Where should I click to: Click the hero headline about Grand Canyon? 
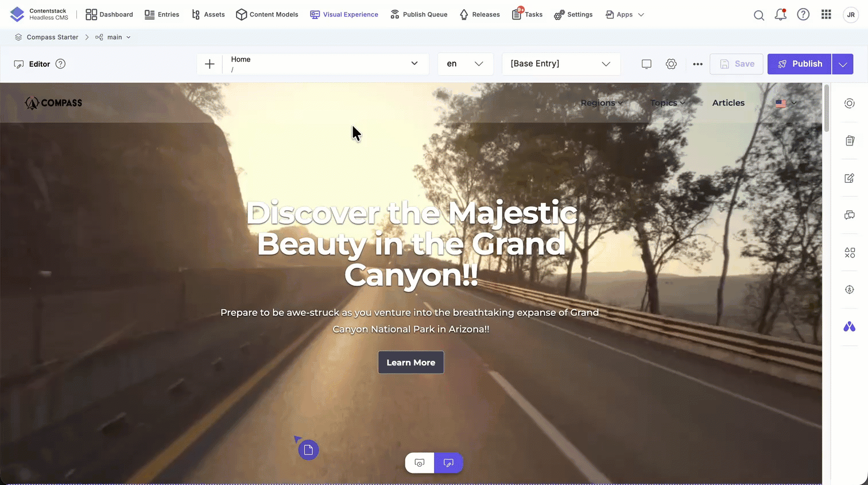[x=411, y=244]
